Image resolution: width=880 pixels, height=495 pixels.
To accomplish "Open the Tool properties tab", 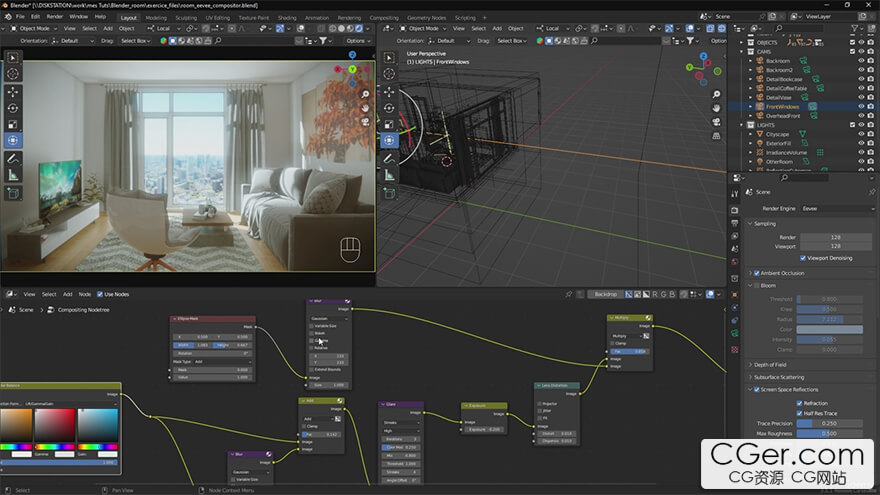I will 735,194.
